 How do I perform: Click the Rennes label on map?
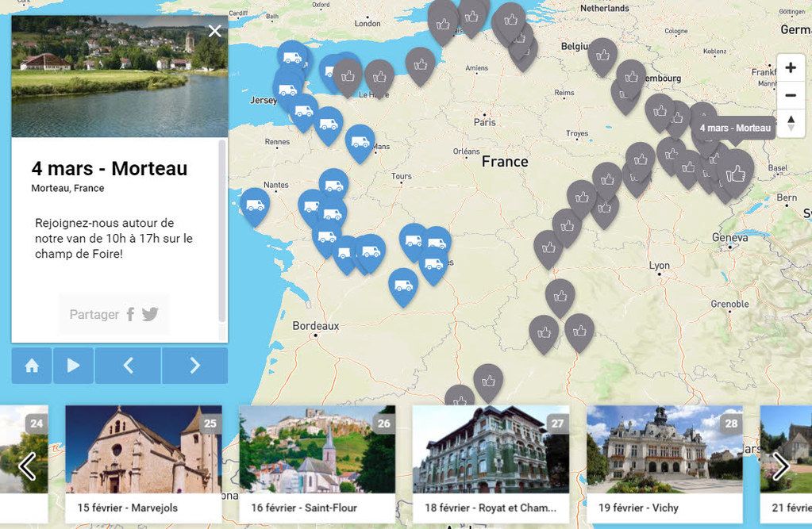click(277, 142)
